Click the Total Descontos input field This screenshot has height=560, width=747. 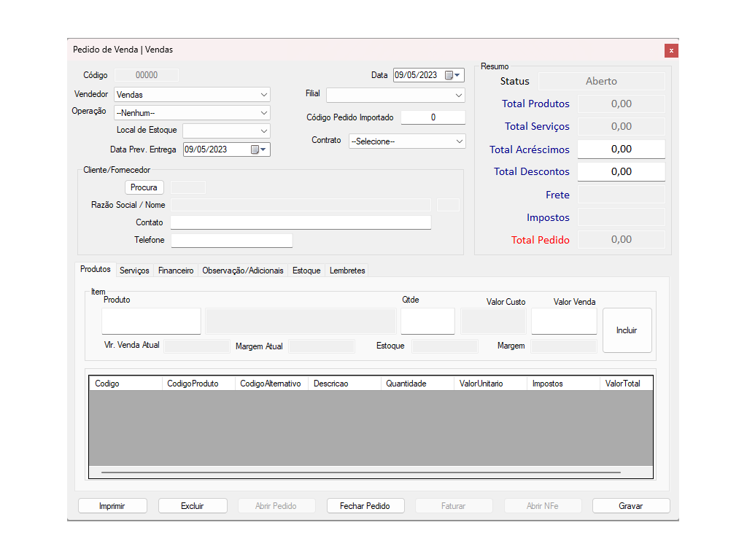pos(621,172)
